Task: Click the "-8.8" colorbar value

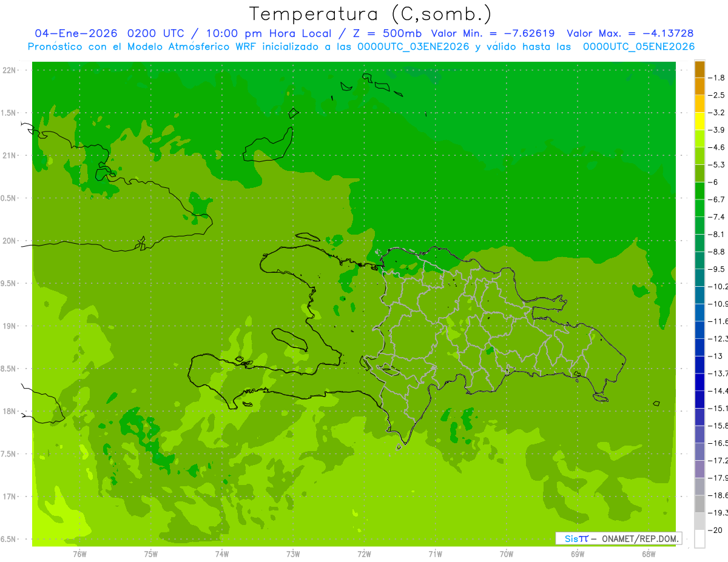Action: point(716,252)
